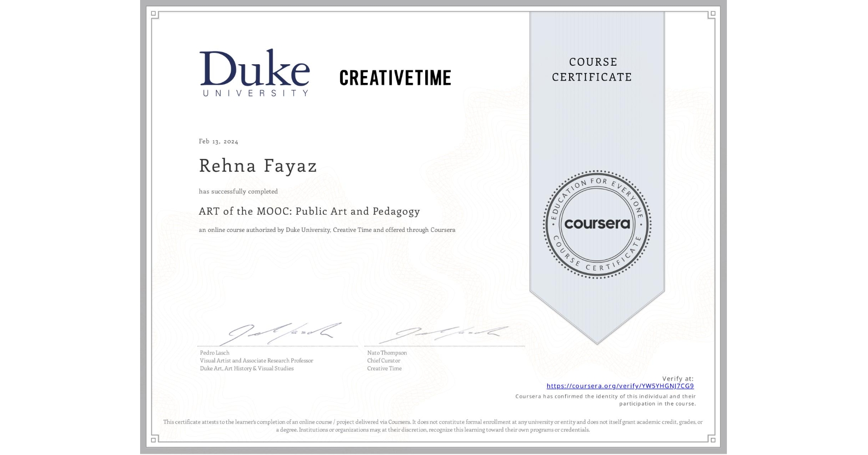Click the 'COURSE CERTIFICATE' ribbon heading
The height and width of the screenshot is (455, 868).
point(592,69)
